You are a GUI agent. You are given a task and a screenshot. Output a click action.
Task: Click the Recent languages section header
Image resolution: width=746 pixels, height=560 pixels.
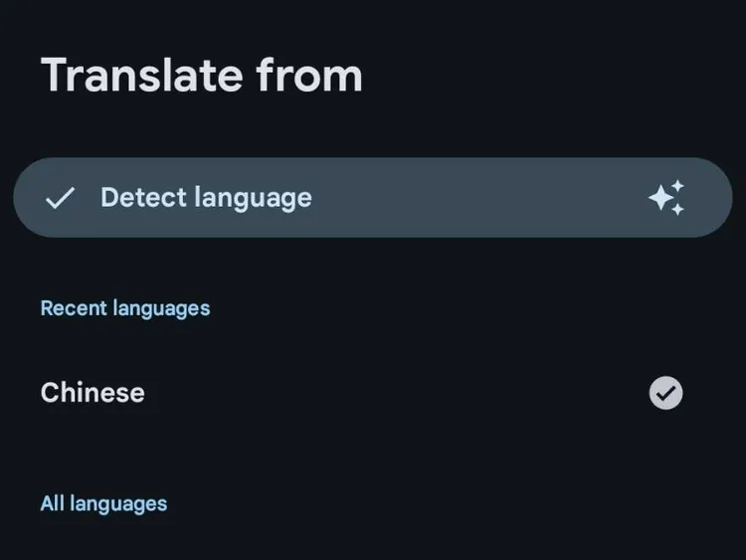click(125, 308)
